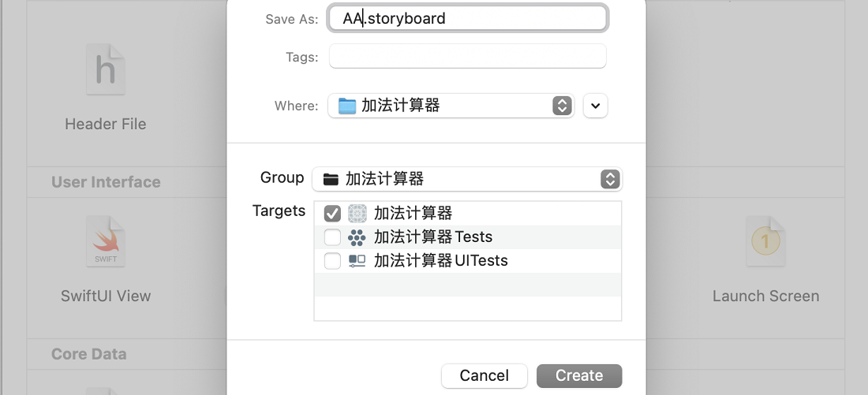The height and width of the screenshot is (395, 868).
Task: Enable the 加法计算器Tests target checkbox
Action: (332, 237)
